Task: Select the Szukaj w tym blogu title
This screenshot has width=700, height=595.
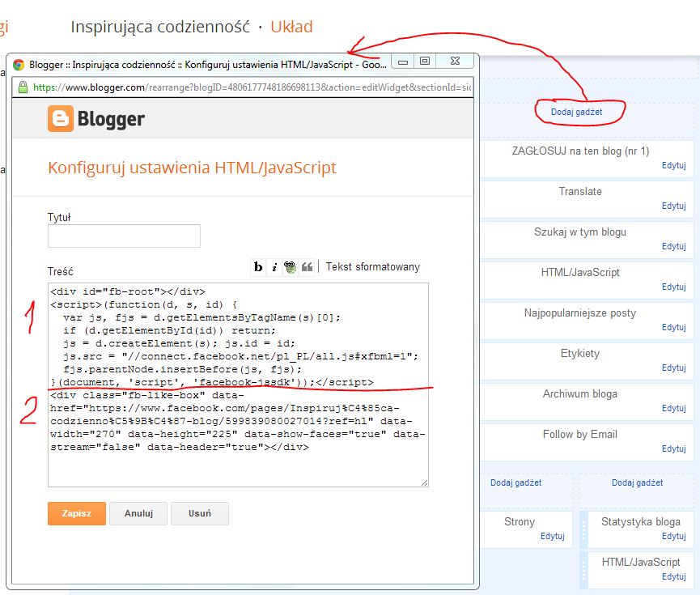Action: [580, 232]
